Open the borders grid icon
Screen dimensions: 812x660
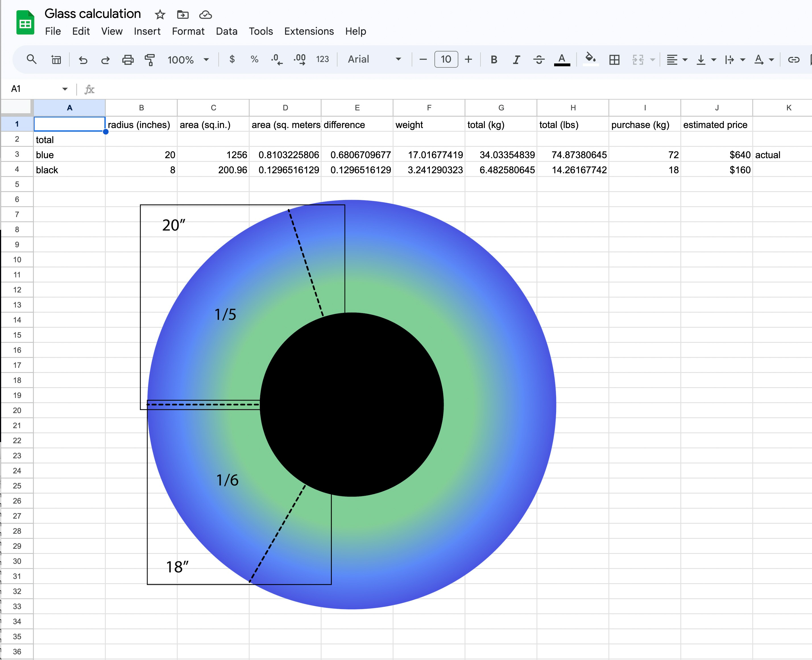[614, 60]
